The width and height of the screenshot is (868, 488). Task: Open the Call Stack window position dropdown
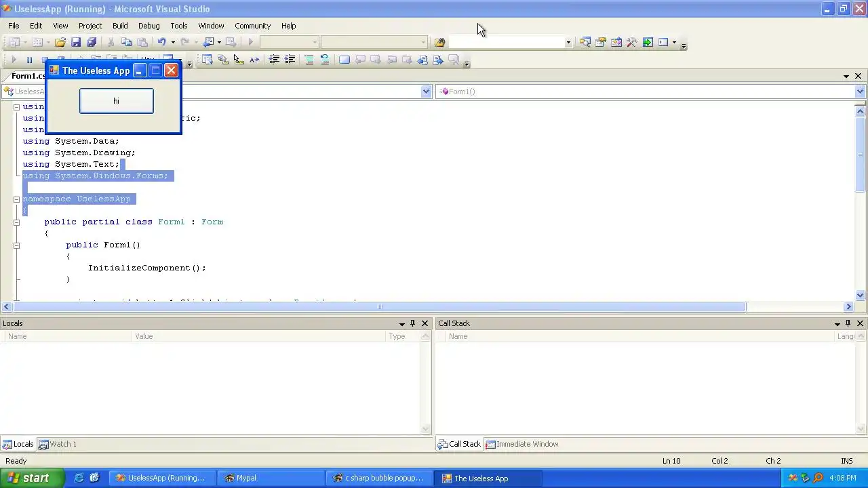point(837,323)
